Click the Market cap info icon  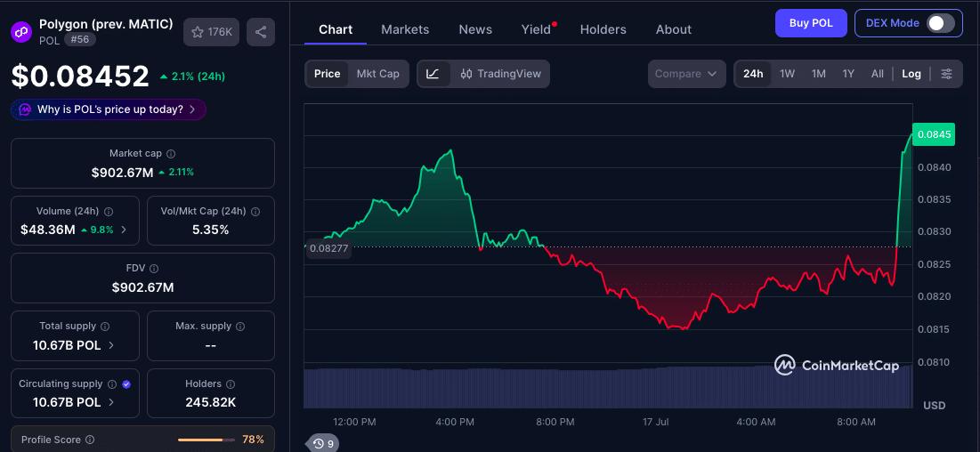tap(171, 153)
